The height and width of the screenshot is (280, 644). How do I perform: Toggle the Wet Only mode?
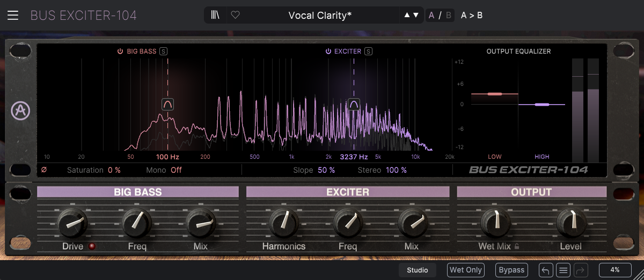click(465, 270)
